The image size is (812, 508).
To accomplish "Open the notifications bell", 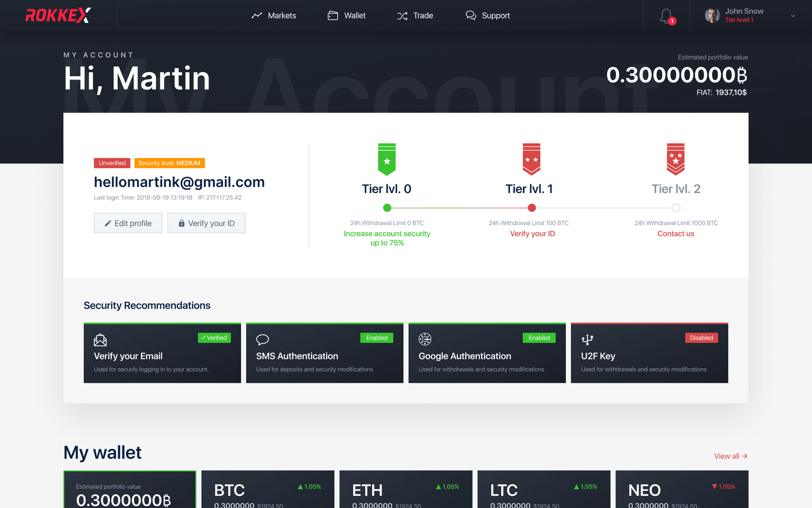I will [666, 16].
